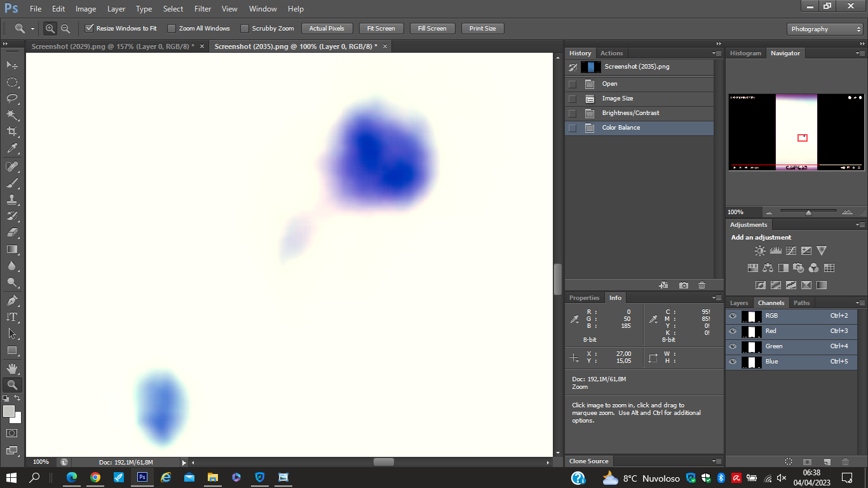Delete current state in History panel
This screenshot has width=868, height=488.
click(x=702, y=285)
